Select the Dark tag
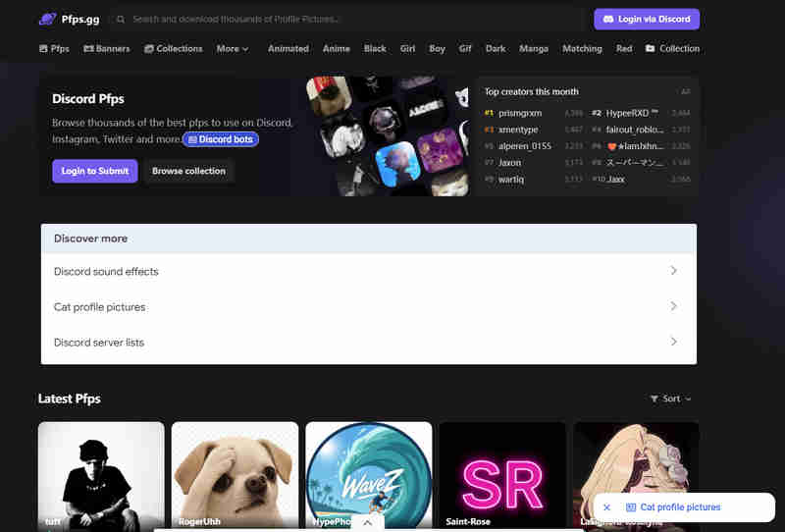This screenshot has height=532, width=785. click(x=496, y=49)
